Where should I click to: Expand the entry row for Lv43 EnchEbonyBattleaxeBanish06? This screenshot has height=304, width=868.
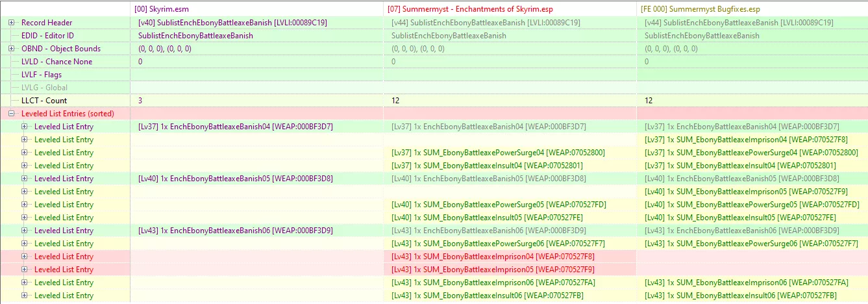click(x=24, y=231)
